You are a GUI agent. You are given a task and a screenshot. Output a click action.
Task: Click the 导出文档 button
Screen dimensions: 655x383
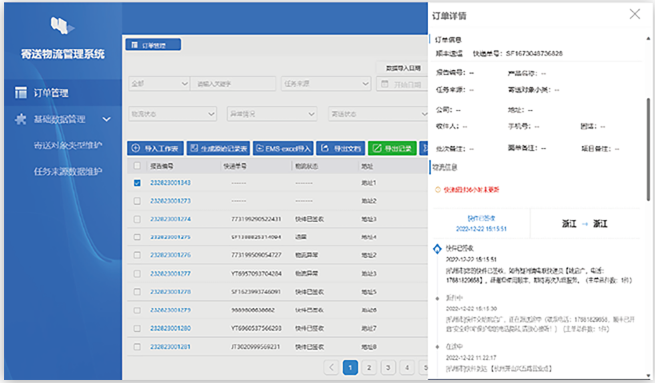(341, 148)
